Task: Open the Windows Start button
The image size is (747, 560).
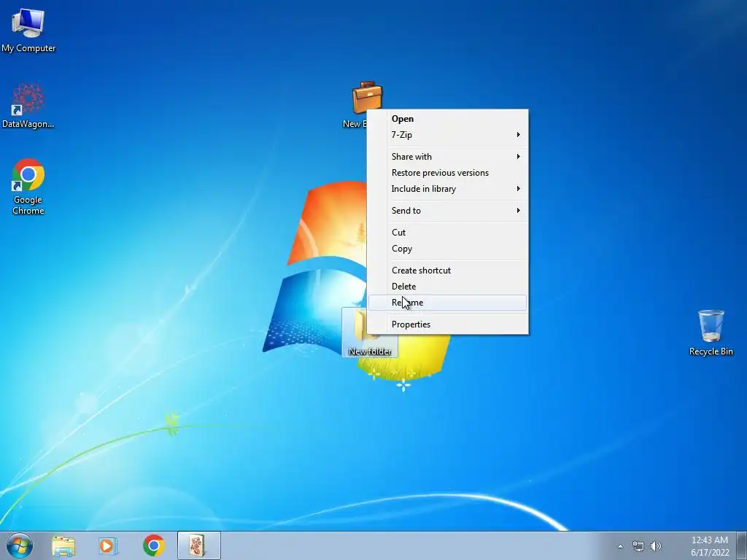Action: [x=20, y=545]
